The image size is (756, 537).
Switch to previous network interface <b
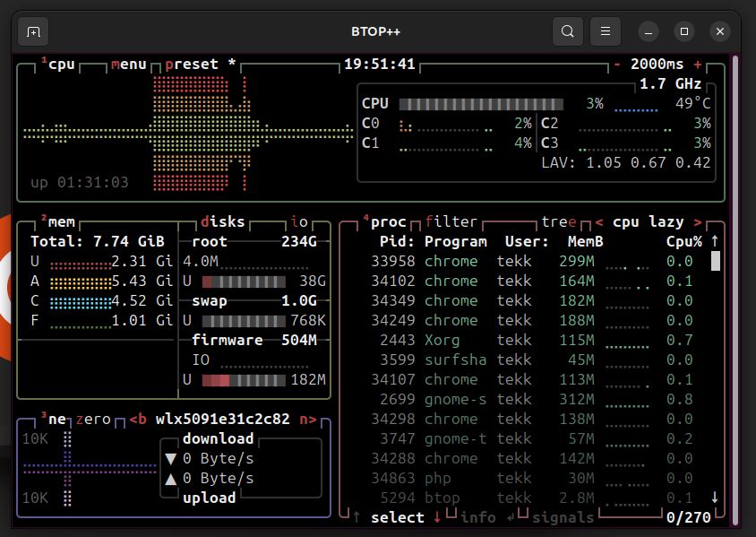tap(138, 420)
